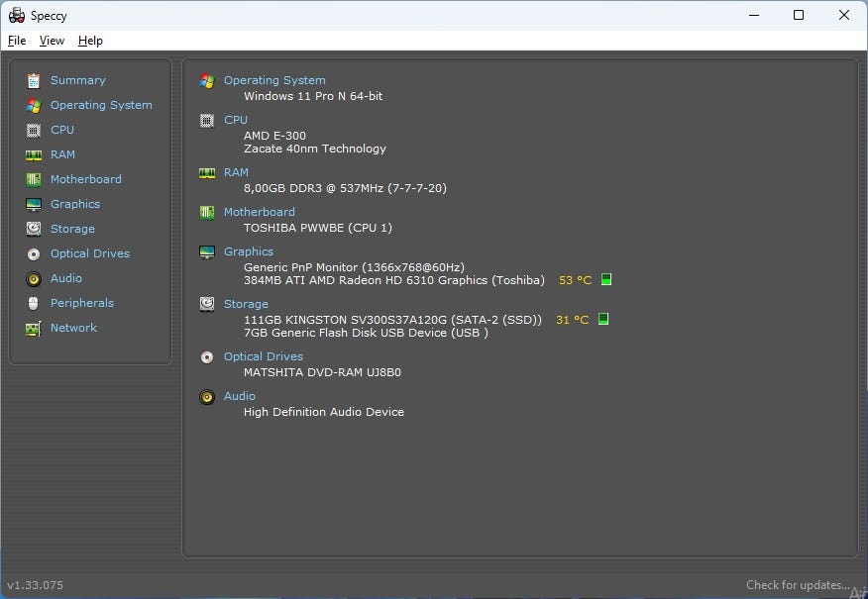868x599 pixels.
Task: Click the CPU chip icon in sidebar
Action: coord(34,131)
